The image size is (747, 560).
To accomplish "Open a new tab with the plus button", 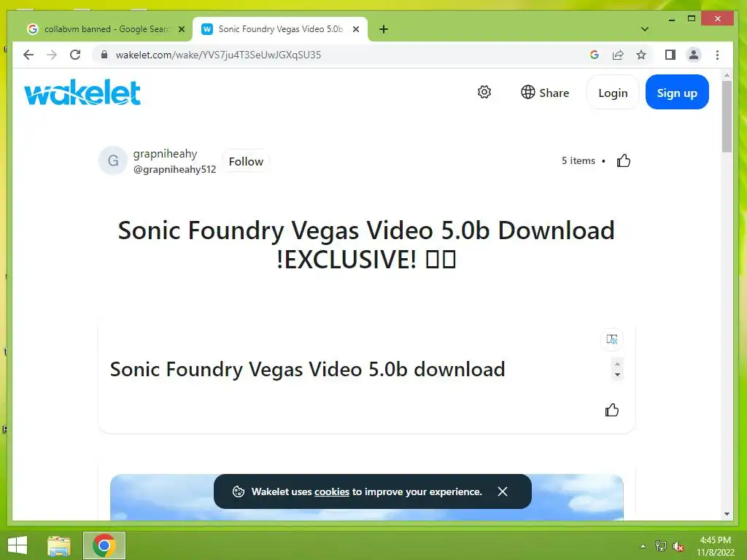I will (x=384, y=29).
